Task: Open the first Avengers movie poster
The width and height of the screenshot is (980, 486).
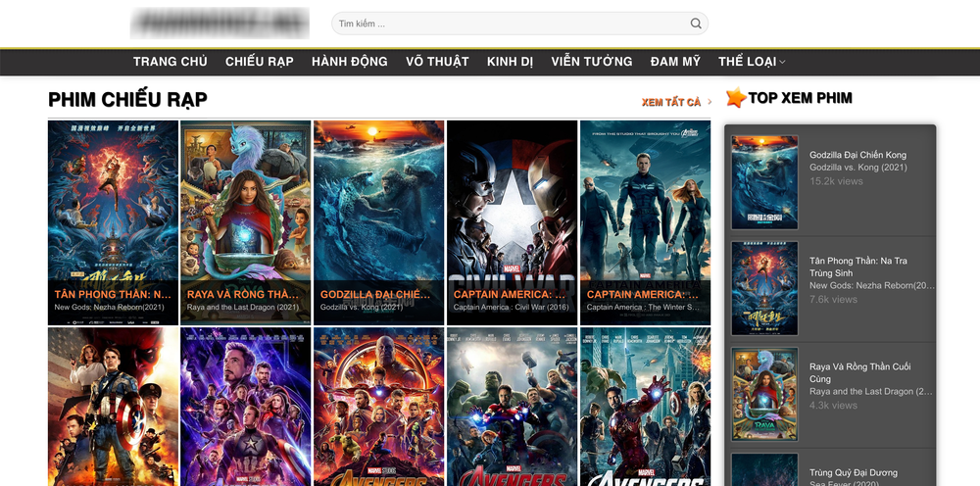Action: pos(645,407)
